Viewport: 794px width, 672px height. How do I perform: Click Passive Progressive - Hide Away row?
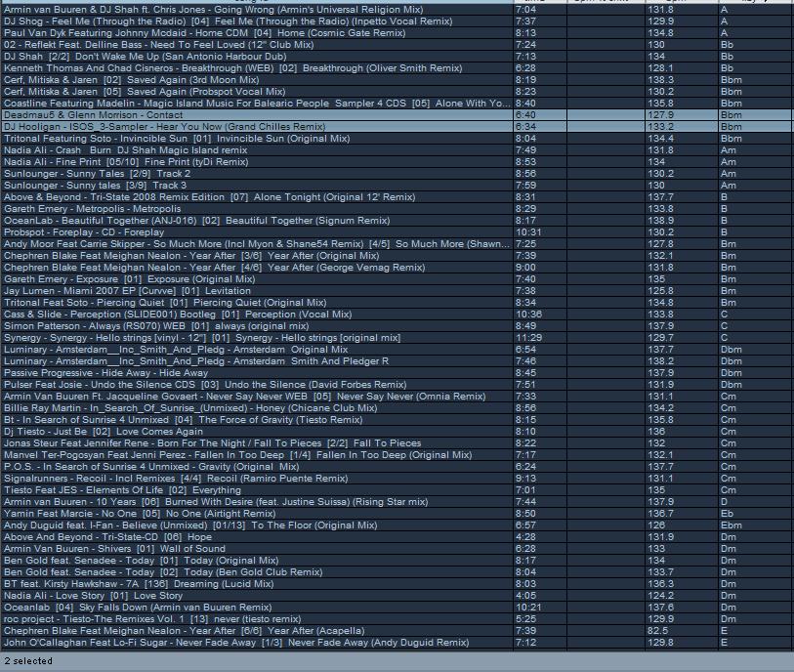point(397,373)
